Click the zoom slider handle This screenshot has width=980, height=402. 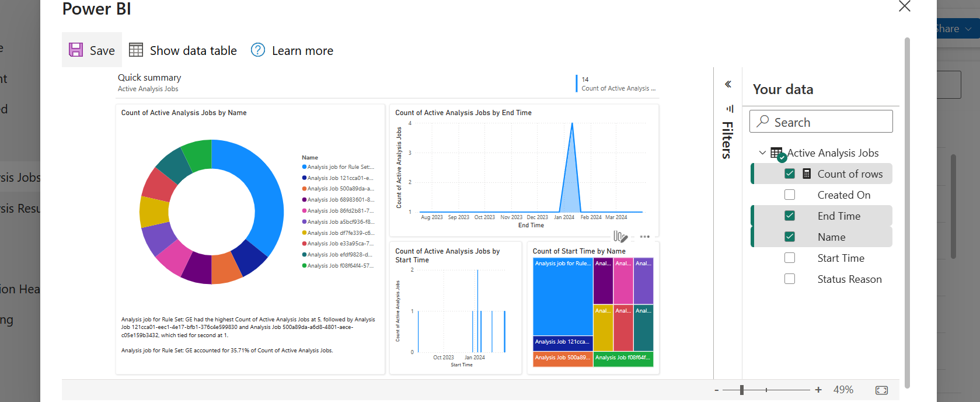742,390
